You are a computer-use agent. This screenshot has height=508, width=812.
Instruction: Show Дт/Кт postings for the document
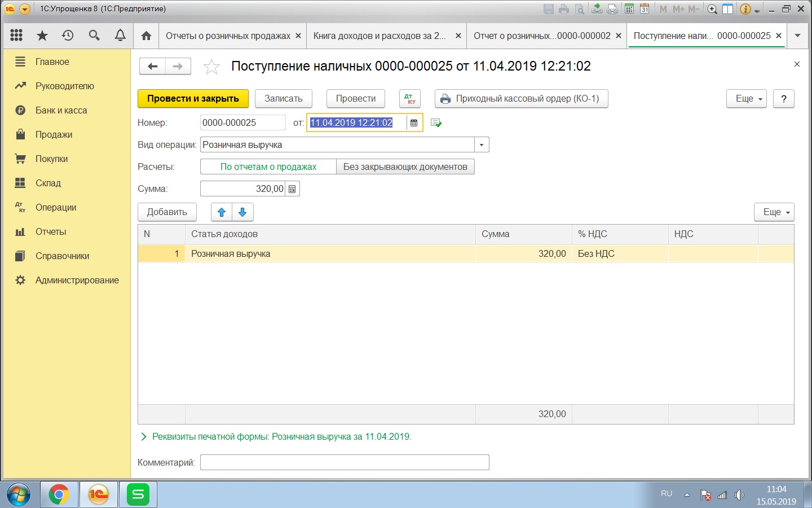[x=410, y=99]
